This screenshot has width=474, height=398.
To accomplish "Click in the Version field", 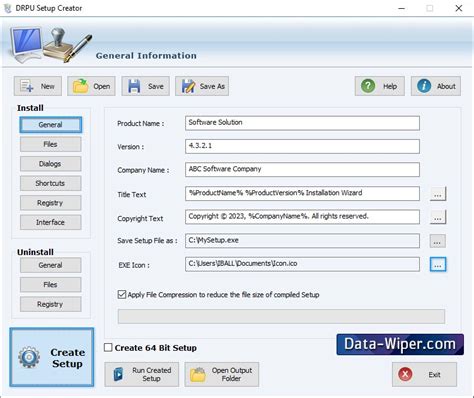I will coord(302,146).
